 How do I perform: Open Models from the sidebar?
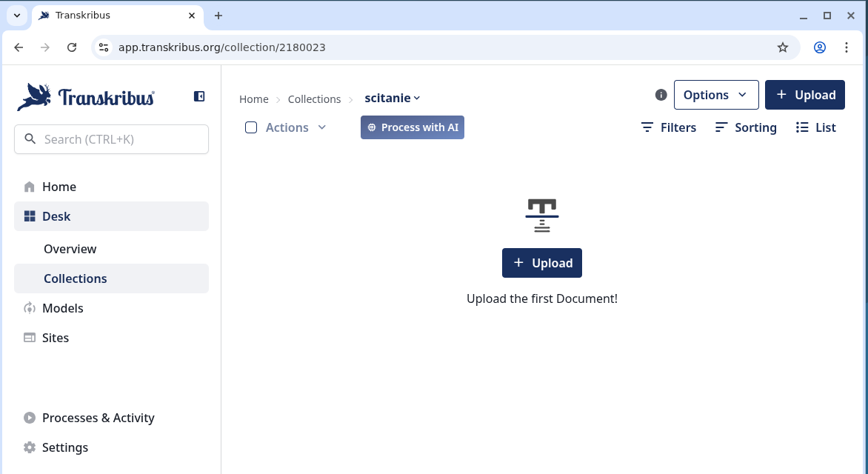62,308
